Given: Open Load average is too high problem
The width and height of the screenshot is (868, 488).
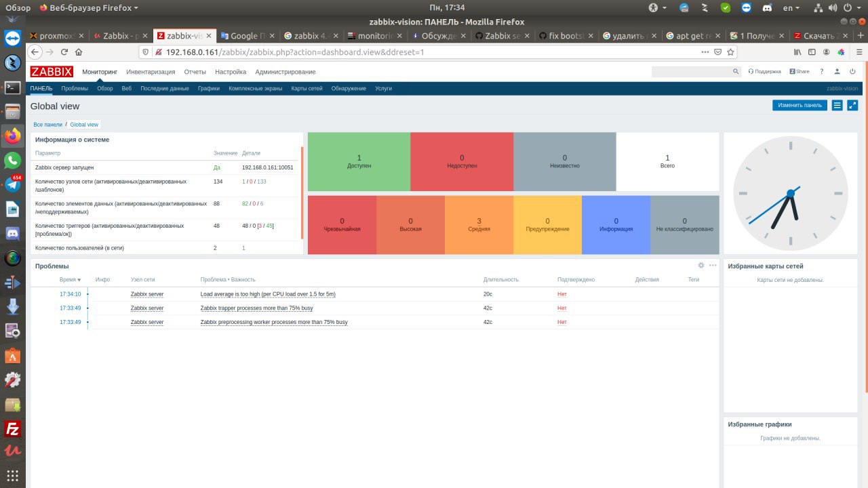Looking at the screenshot, I should (268, 294).
